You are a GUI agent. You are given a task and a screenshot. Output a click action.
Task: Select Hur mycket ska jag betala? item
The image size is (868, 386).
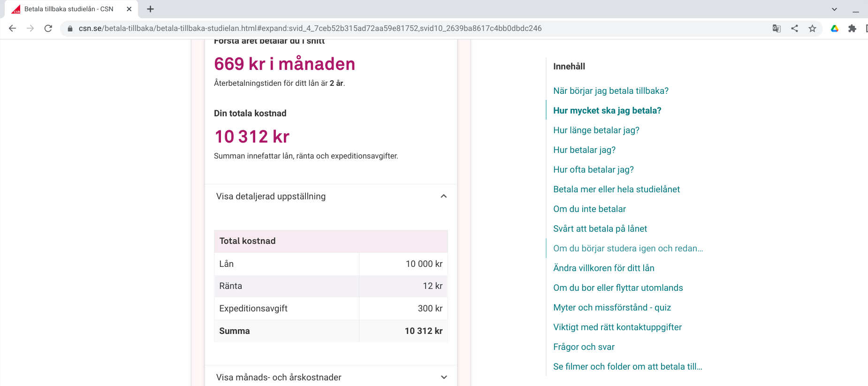tap(607, 111)
